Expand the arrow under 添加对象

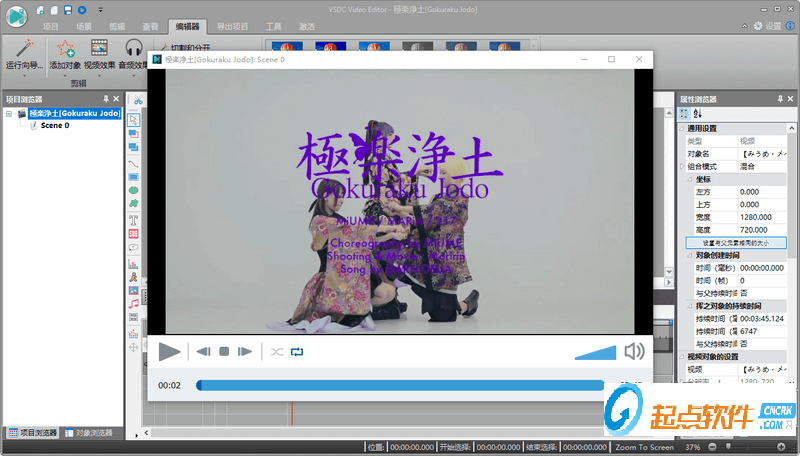click(65, 75)
